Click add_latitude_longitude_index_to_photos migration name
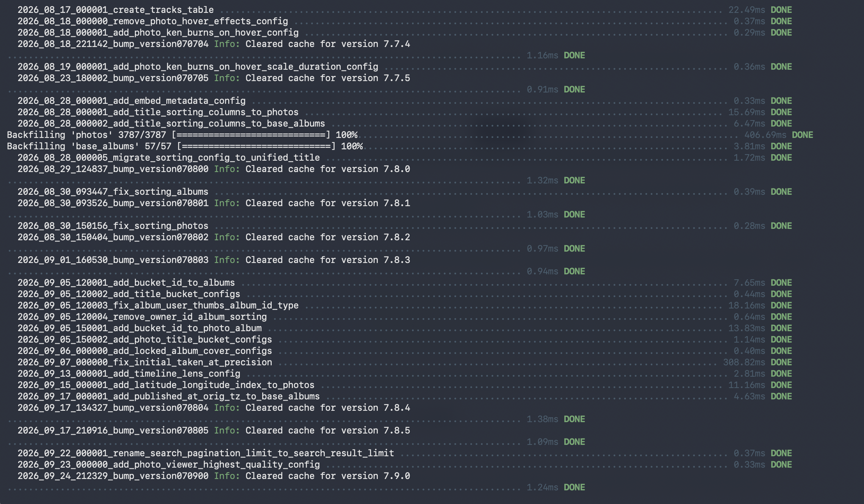Screen dimensions: 864x504 [x=166, y=385]
